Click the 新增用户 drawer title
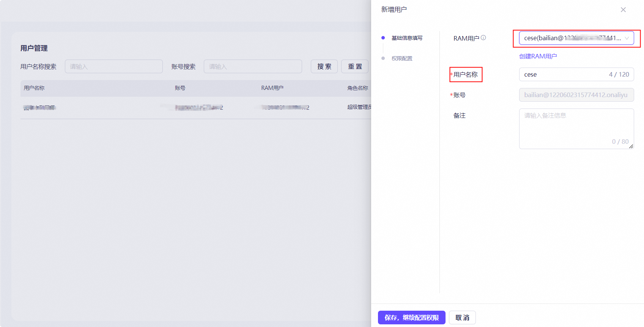The height and width of the screenshot is (327, 644). point(394,9)
